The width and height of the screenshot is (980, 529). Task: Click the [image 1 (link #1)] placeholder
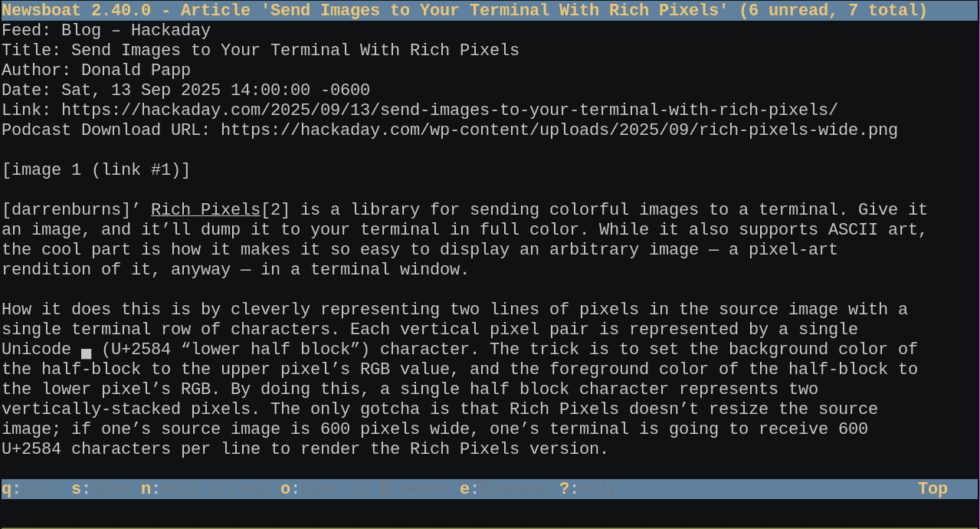96,170
